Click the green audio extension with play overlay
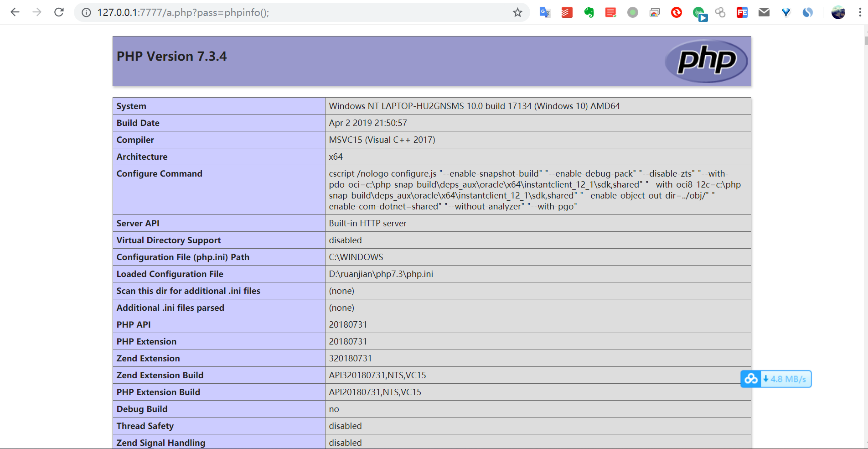Screen dimensions: 868x449 point(700,14)
